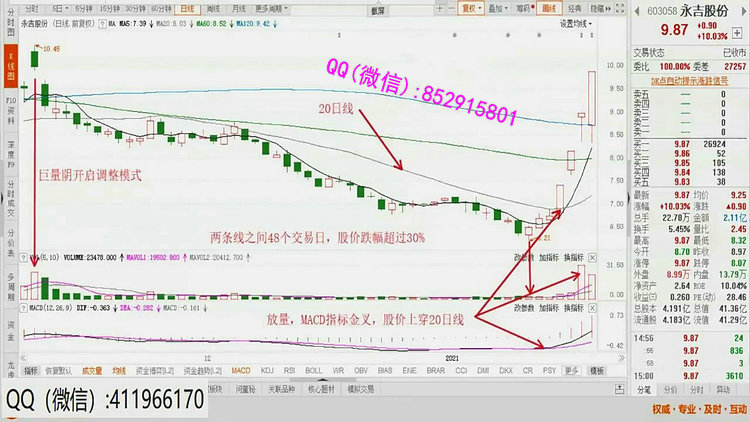The image size is (750, 422).
Task: Select the KDJ indicator tab
Action: tap(268, 370)
